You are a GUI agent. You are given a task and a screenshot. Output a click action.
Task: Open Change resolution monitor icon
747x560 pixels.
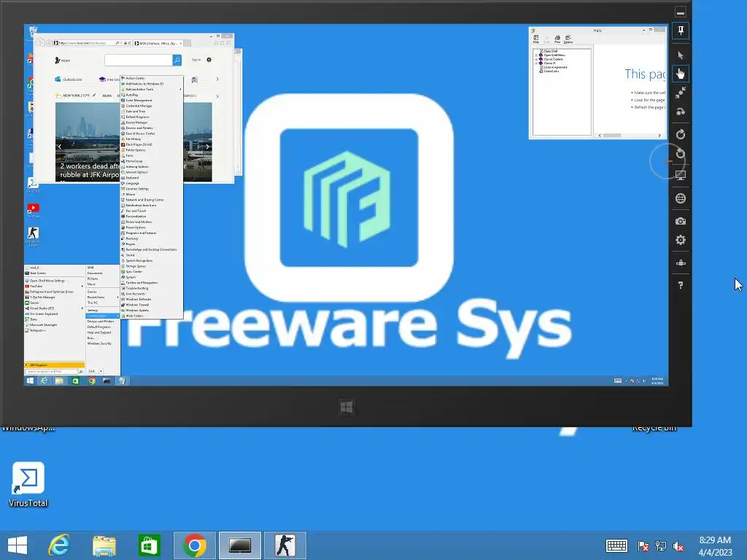point(681,175)
